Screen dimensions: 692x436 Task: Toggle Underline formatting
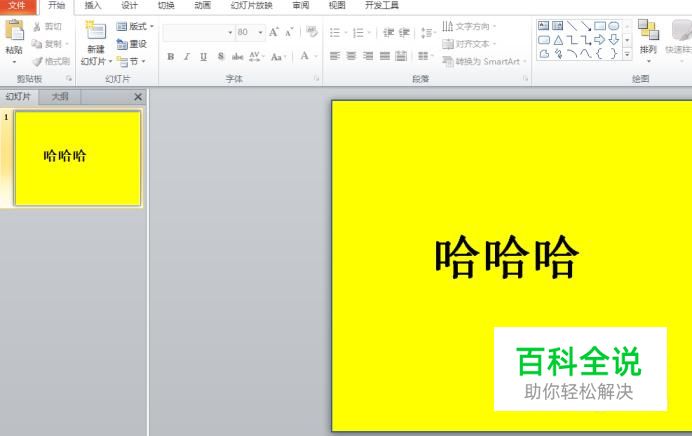pyautogui.click(x=203, y=56)
